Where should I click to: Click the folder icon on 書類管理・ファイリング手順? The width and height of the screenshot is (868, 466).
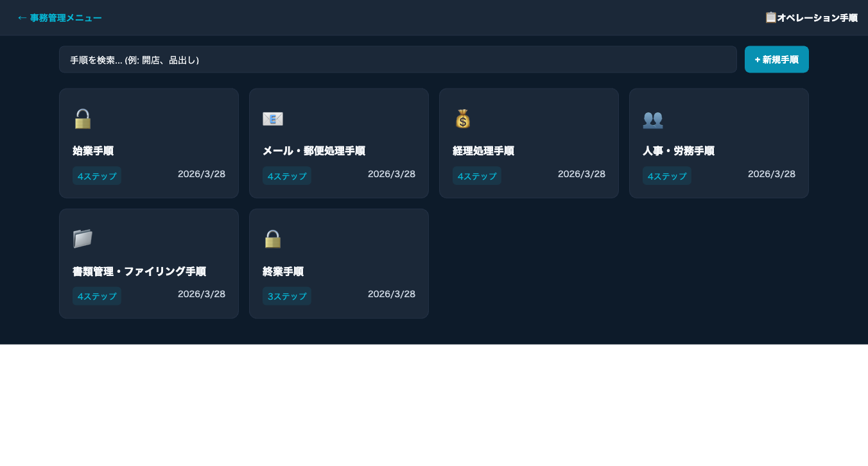click(x=82, y=239)
